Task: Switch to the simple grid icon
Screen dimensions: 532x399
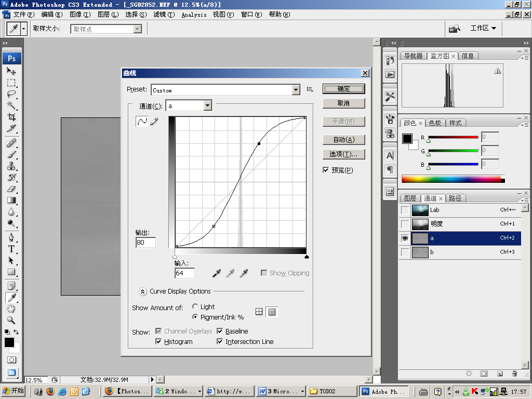Action: (259, 312)
